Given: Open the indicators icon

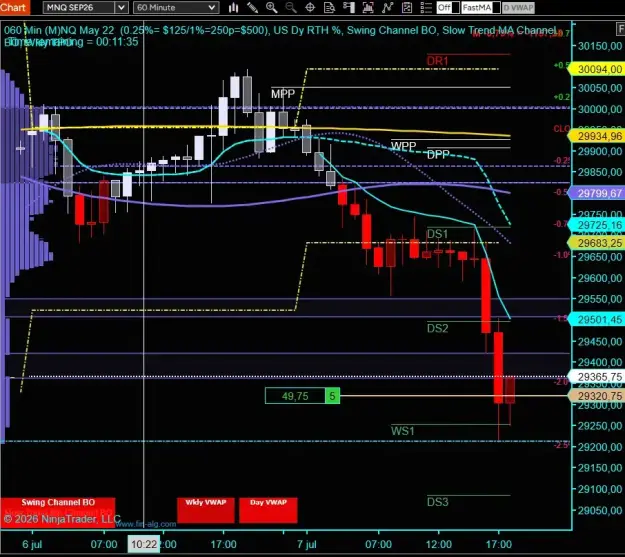Looking at the screenshot, I should tap(368, 8).
